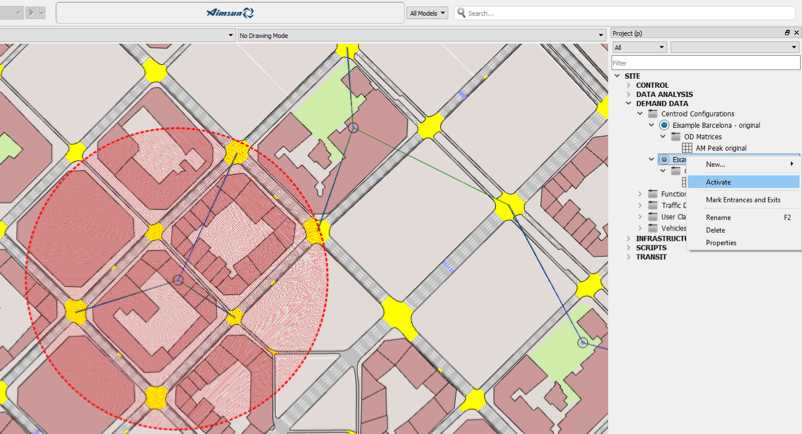Select the AM Peak original tree item
Image resolution: width=802 pixels, height=434 pixels.
point(721,148)
